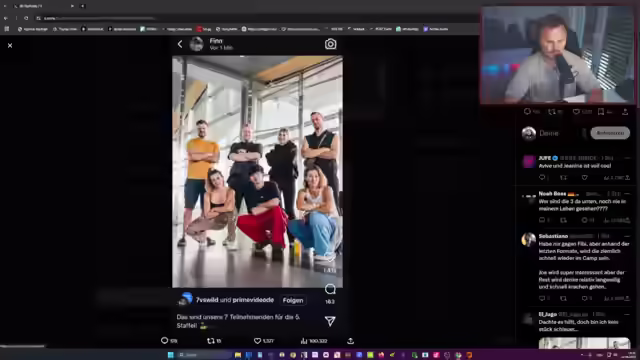Screen dimensions: 640x360
Task: Click the browser reload button
Action: 26,18
